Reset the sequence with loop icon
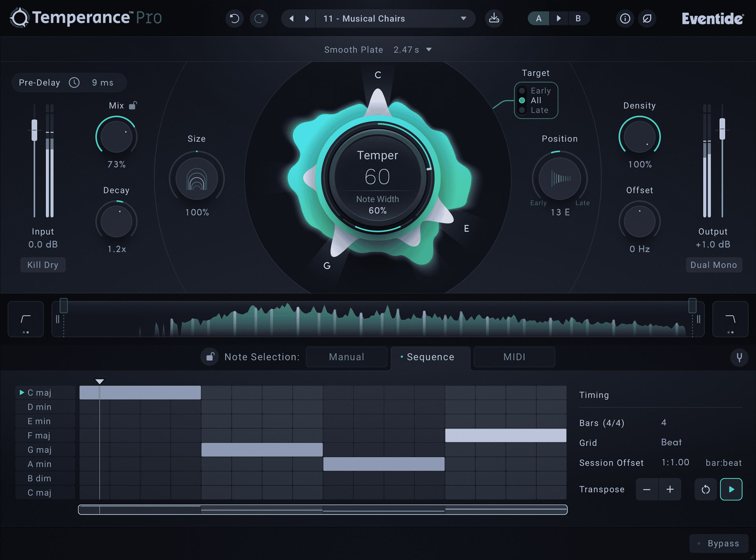756x560 pixels. (706, 489)
